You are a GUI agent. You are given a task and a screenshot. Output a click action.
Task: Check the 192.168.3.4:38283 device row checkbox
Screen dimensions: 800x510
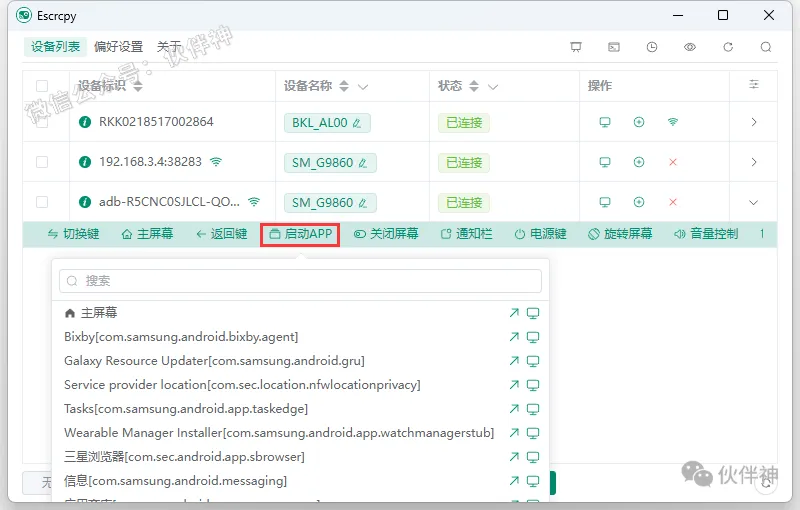pyautogui.click(x=42, y=162)
